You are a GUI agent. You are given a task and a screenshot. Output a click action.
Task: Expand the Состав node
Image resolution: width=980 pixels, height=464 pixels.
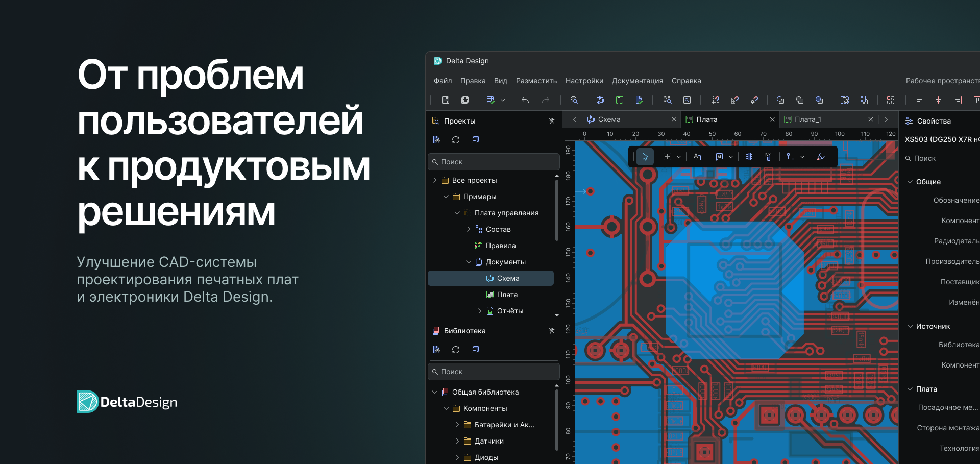coord(469,229)
